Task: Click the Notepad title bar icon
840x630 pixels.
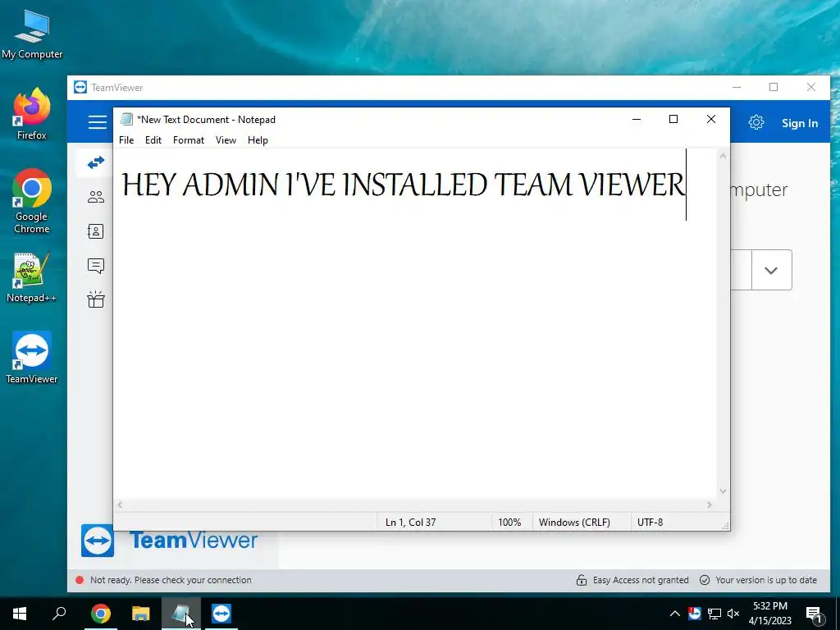Action: (x=127, y=119)
